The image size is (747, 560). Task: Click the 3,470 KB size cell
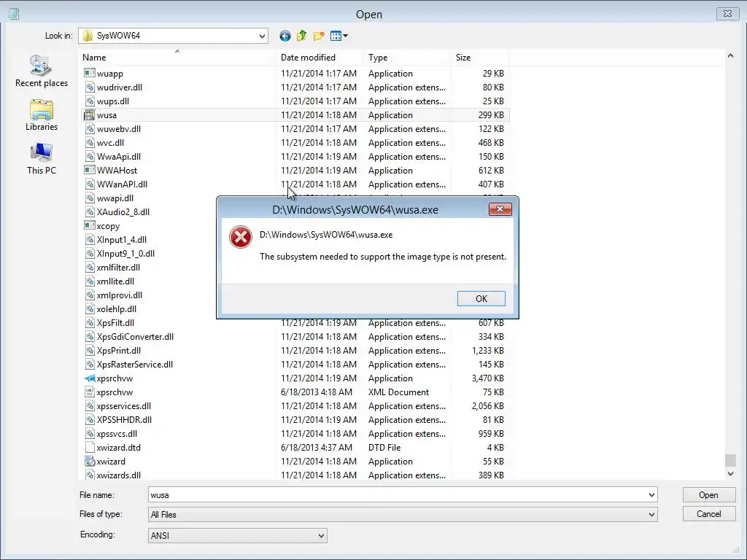[x=488, y=378]
